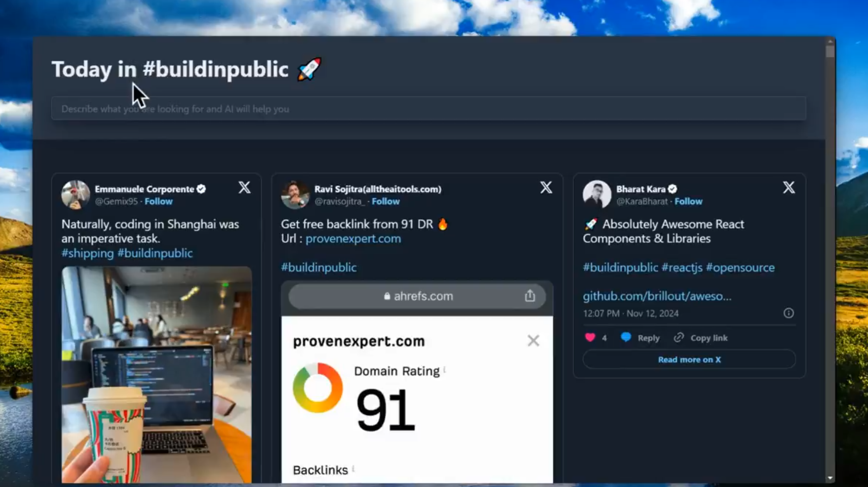Click the padlock icon beside ahrefs.com
The width and height of the screenshot is (868, 487).
click(387, 296)
